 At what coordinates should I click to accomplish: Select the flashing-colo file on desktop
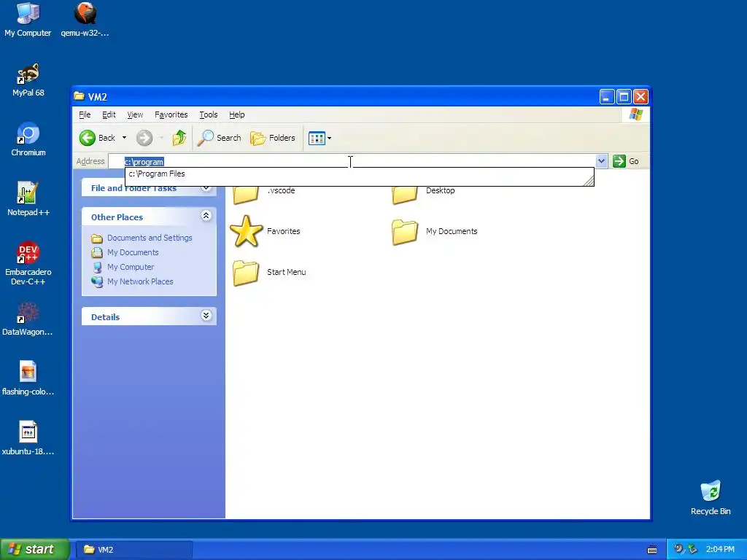(x=28, y=378)
